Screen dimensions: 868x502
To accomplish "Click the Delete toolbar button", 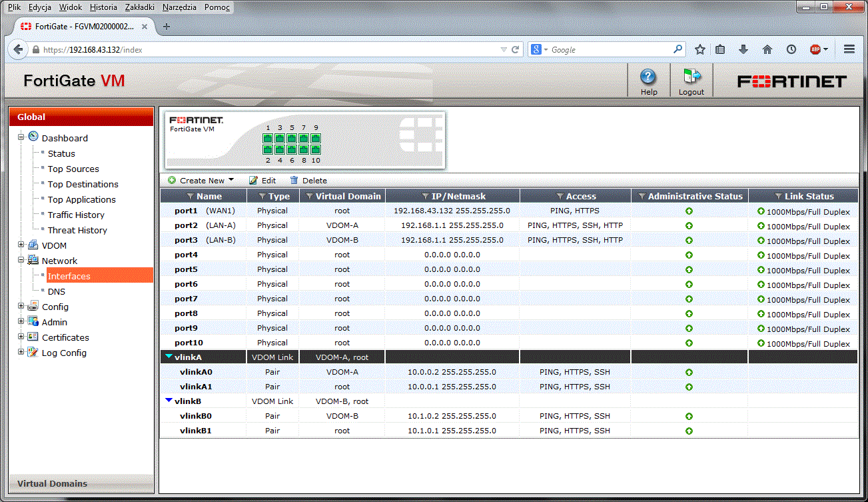I will [x=308, y=181].
